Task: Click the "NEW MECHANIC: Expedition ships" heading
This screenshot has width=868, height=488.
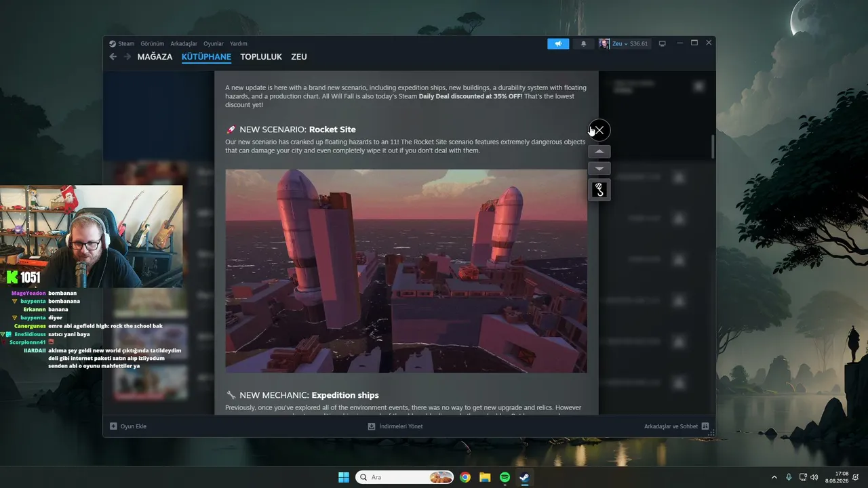Action: [309, 395]
